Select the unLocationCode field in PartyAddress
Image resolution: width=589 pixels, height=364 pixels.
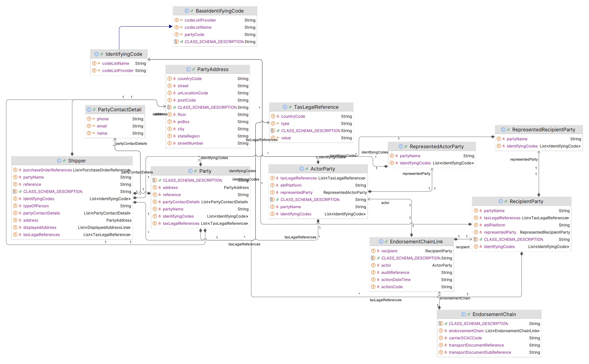click(208, 93)
